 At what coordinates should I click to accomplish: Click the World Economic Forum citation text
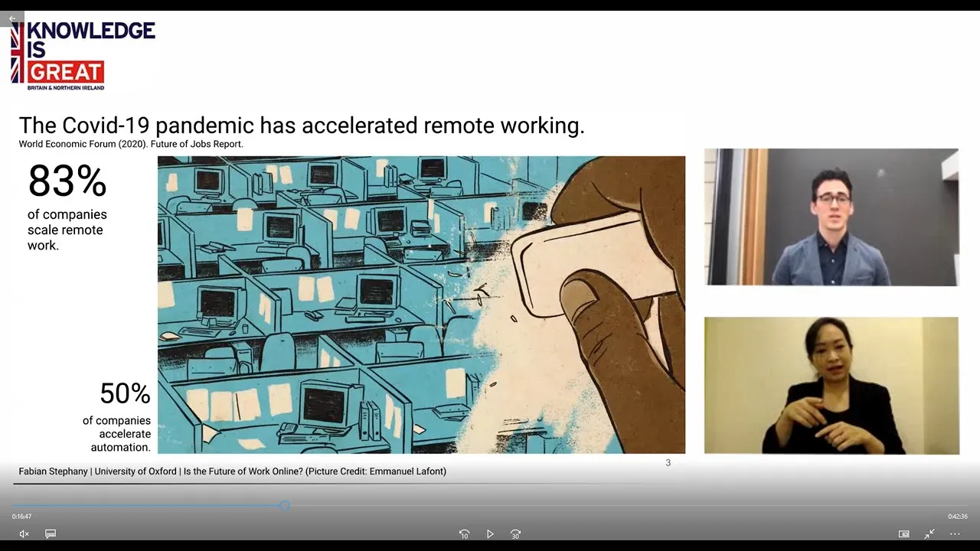[131, 144]
